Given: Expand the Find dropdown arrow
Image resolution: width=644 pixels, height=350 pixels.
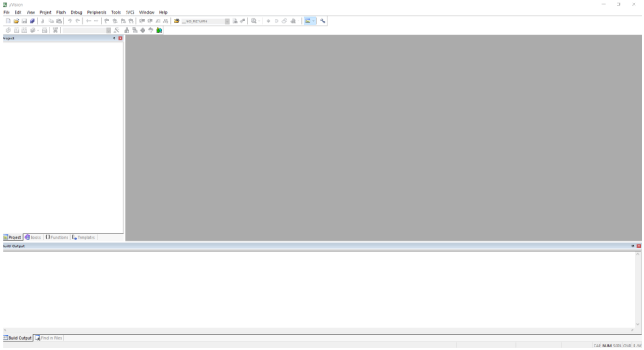Looking at the screenshot, I should (x=259, y=21).
